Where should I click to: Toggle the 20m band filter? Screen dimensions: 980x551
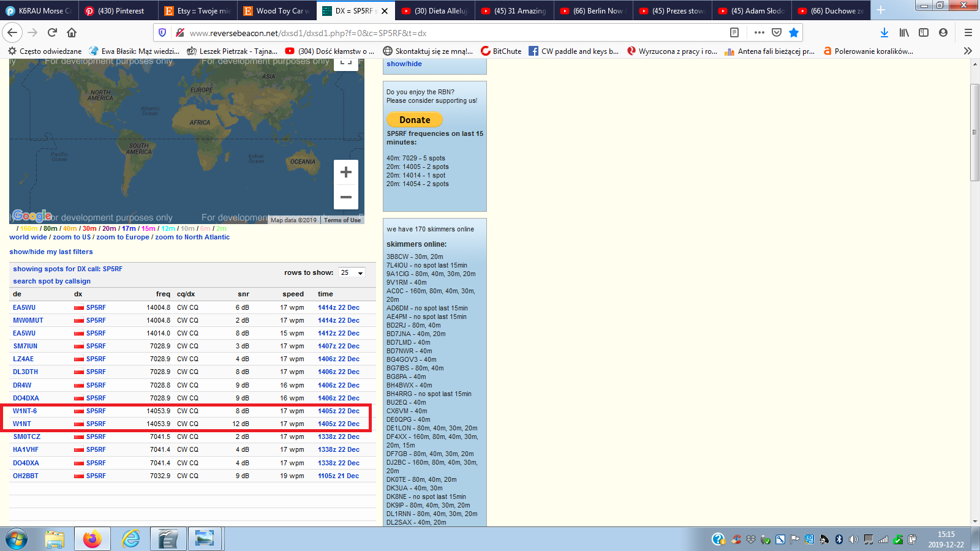109,228
